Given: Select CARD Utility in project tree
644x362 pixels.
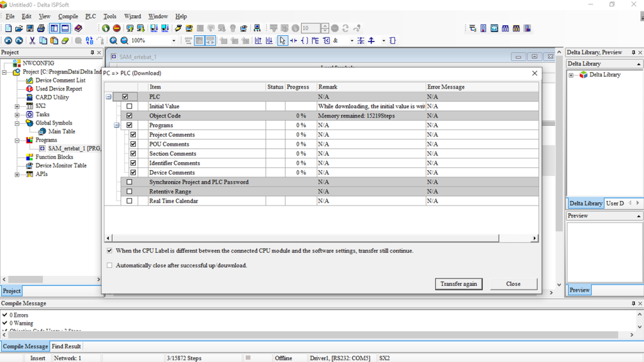Looking at the screenshot, I should click(x=52, y=97).
